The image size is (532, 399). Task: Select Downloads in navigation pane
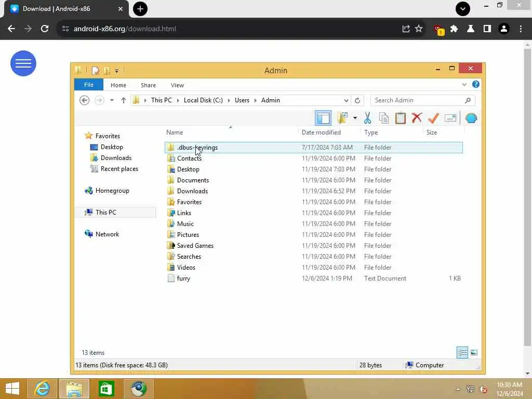[111, 158]
